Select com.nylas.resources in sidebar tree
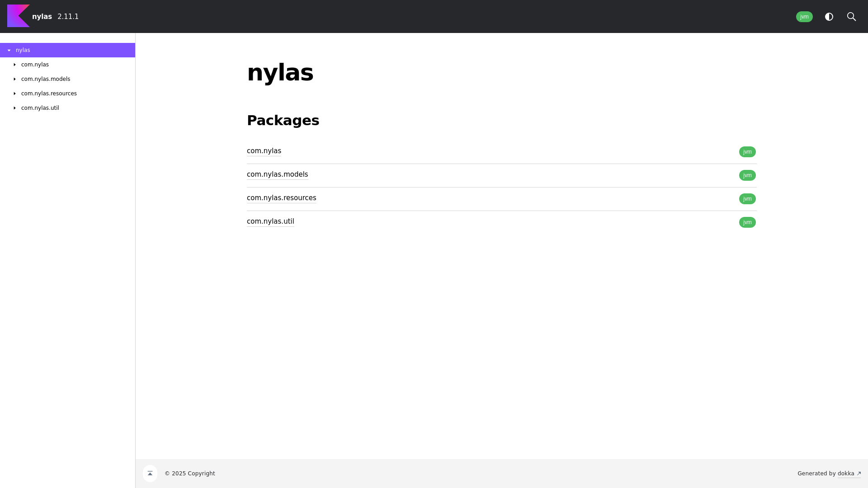This screenshot has width=868, height=488. tap(49, 94)
